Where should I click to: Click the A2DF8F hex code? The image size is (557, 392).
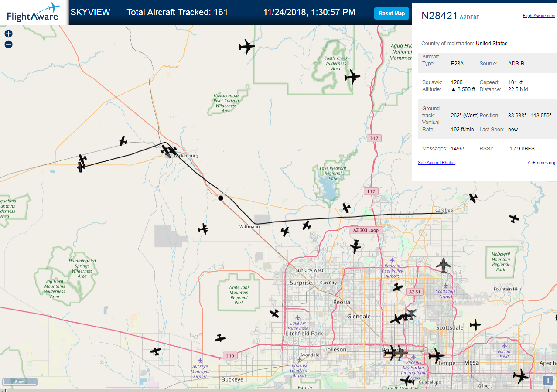pos(469,17)
